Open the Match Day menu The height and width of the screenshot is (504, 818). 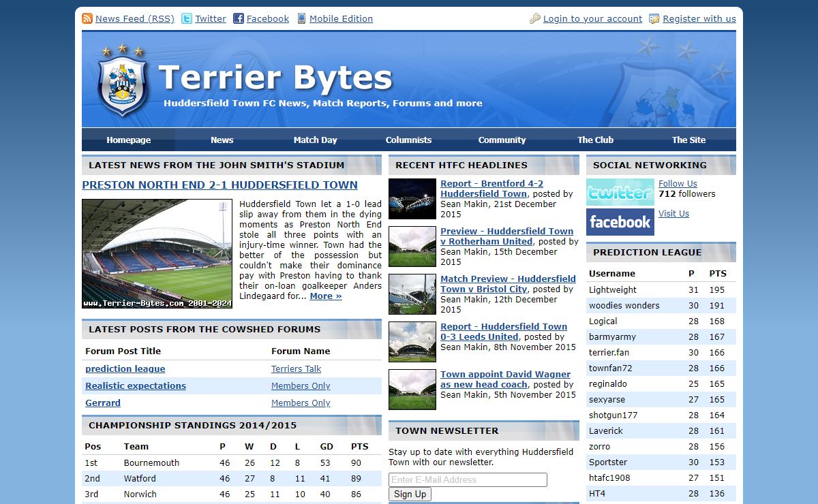(x=315, y=140)
